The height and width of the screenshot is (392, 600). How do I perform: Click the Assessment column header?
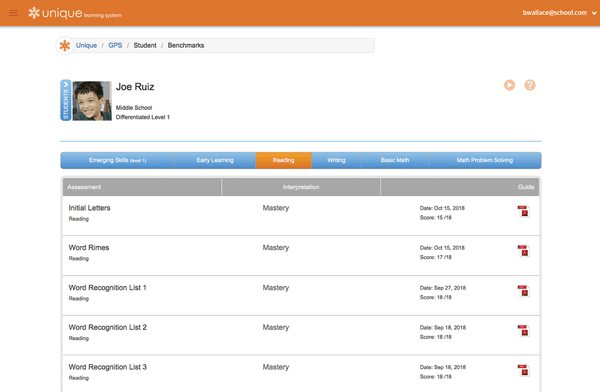click(x=142, y=187)
